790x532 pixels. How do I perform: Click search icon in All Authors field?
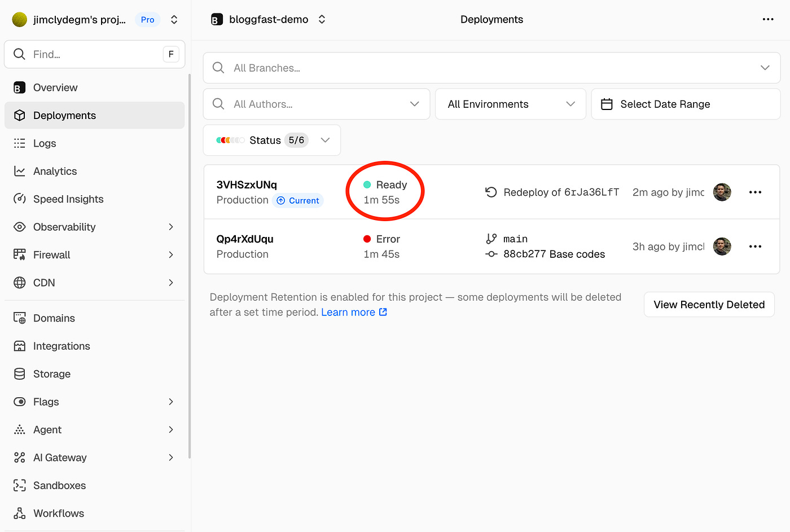pyautogui.click(x=218, y=104)
